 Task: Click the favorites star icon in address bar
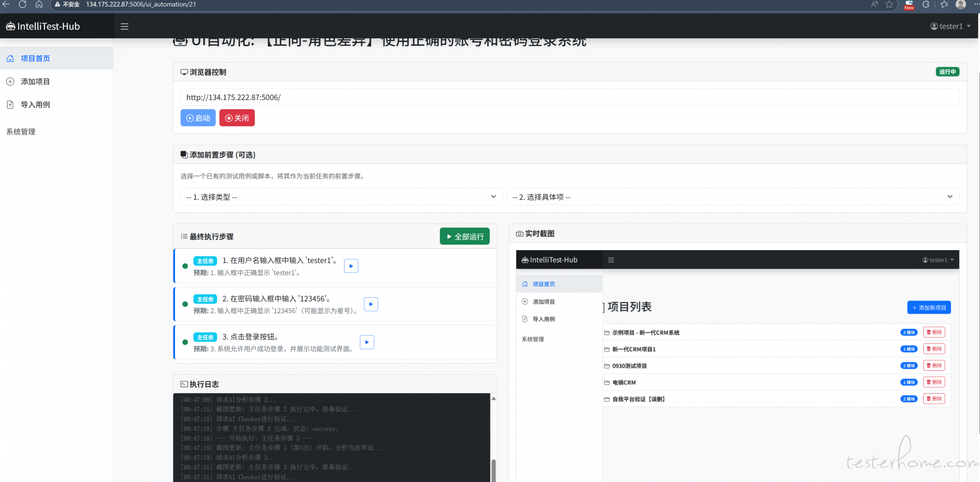tap(889, 5)
